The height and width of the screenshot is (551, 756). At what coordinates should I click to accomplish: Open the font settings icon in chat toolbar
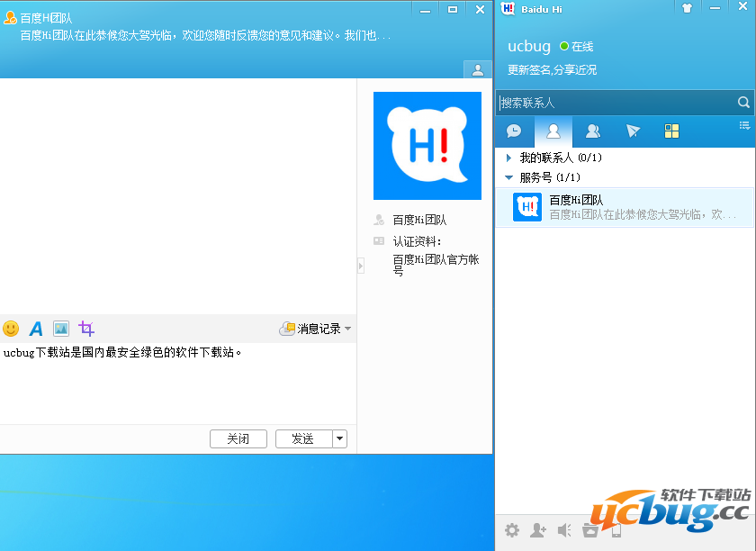(x=36, y=329)
